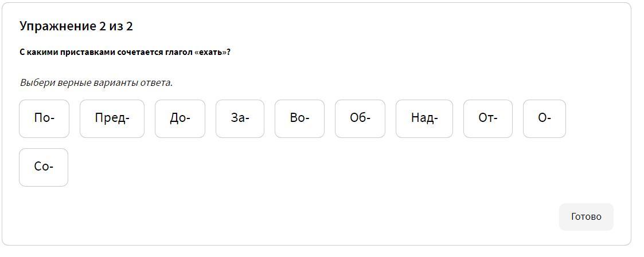This screenshot has height=257, width=644.
Task: Click the «Упражнение 2 из 2» heading
Action: coord(76,26)
